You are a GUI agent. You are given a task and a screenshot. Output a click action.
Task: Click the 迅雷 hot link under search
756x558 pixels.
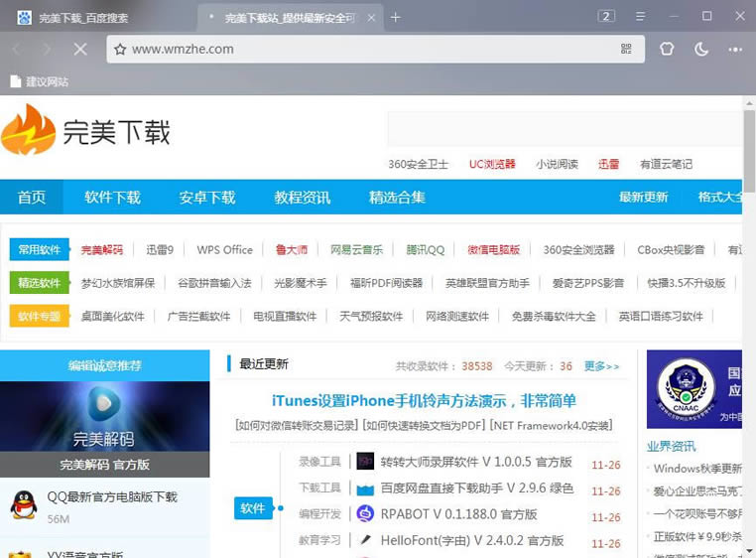pos(608,164)
